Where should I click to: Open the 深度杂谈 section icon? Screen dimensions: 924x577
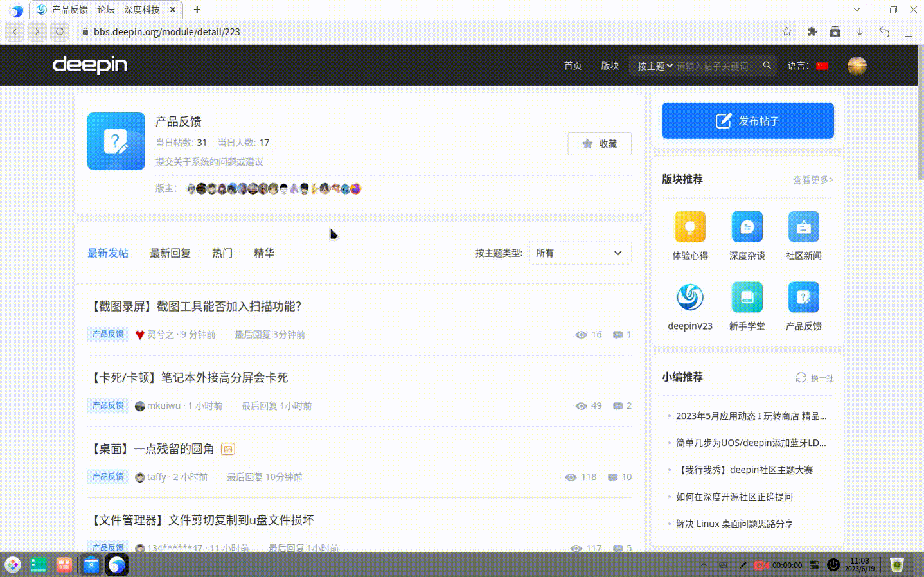point(747,226)
